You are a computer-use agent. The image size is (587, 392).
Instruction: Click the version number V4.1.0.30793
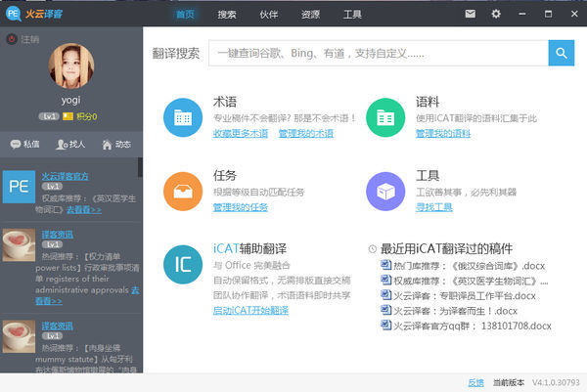click(556, 382)
